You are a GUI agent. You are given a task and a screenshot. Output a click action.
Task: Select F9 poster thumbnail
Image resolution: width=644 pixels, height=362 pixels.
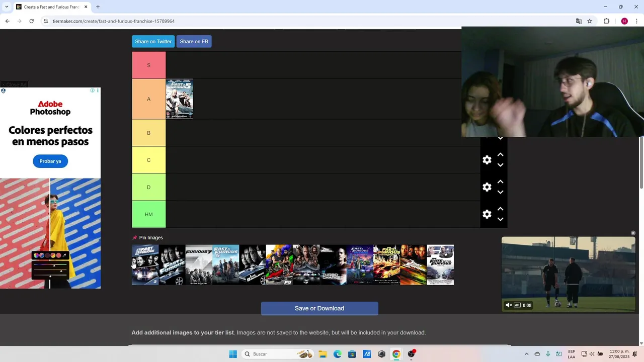tap(279, 265)
